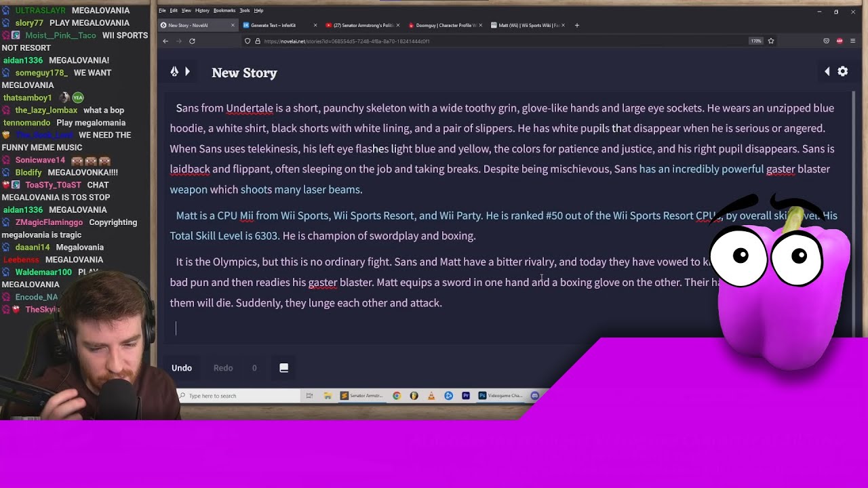Click the retry counter showing 0
This screenshot has width=868, height=488.
[x=254, y=368]
